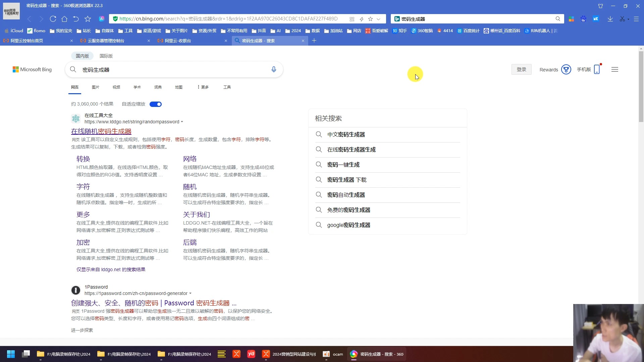
Task: Open the scissors screenshot tool
Action: tap(622, 19)
